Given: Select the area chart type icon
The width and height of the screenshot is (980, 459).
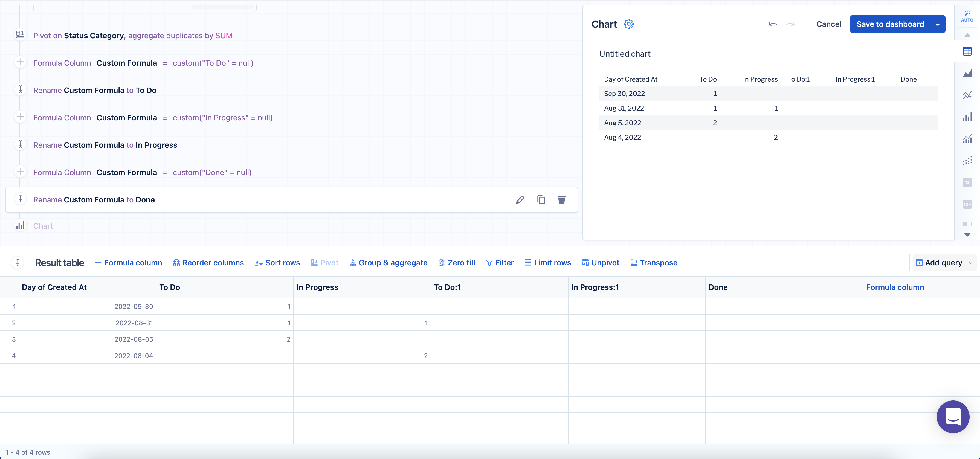Looking at the screenshot, I should point(967,73).
